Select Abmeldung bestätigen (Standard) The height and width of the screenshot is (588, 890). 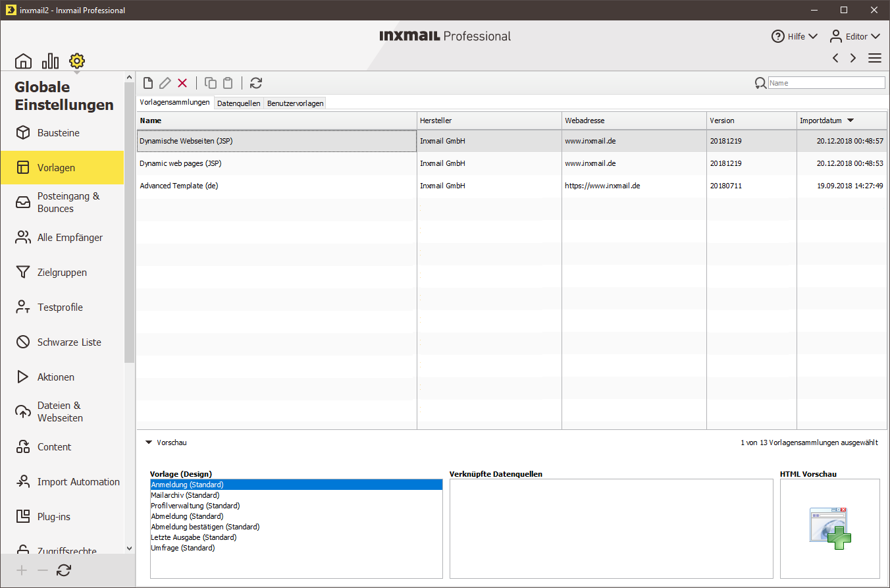[296, 527]
